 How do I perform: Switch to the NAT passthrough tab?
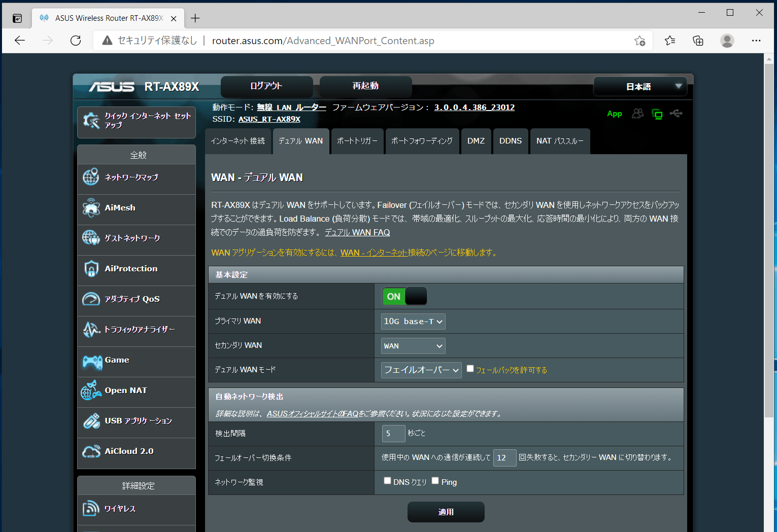click(560, 141)
